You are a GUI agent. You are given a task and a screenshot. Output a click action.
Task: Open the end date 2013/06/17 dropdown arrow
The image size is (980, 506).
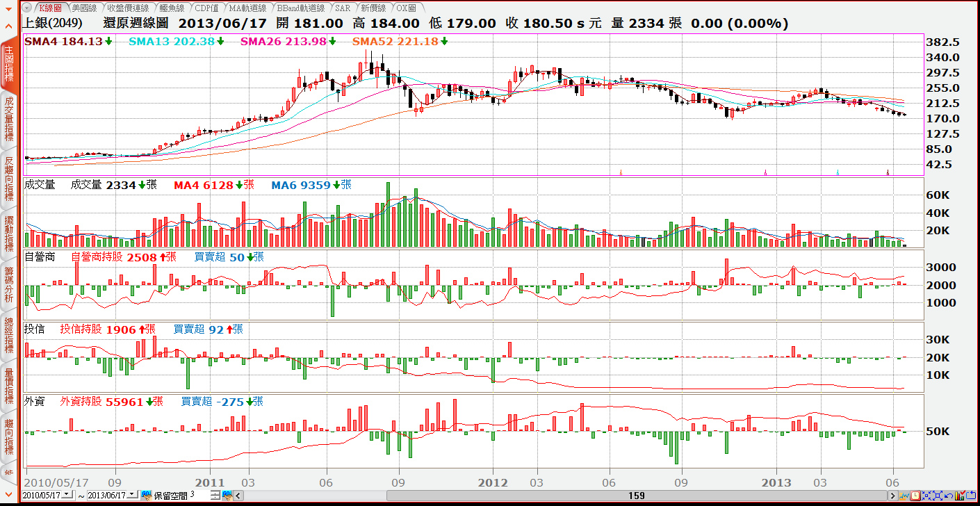pos(132,494)
